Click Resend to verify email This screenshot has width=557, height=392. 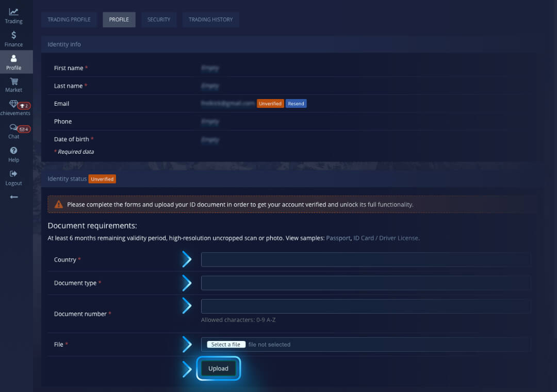pos(296,103)
